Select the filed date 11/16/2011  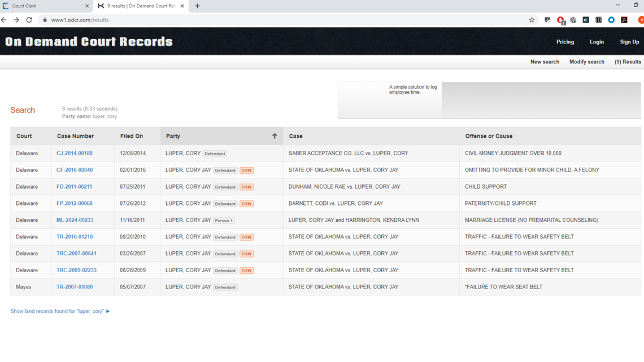(132, 220)
